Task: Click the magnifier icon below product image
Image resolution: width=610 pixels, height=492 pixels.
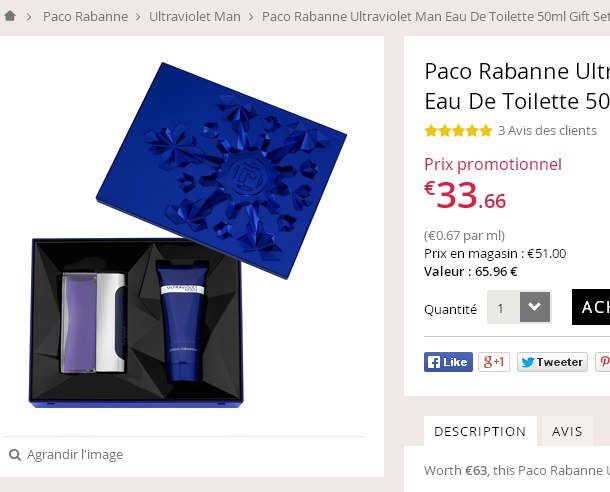Action: [x=15, y=455]
